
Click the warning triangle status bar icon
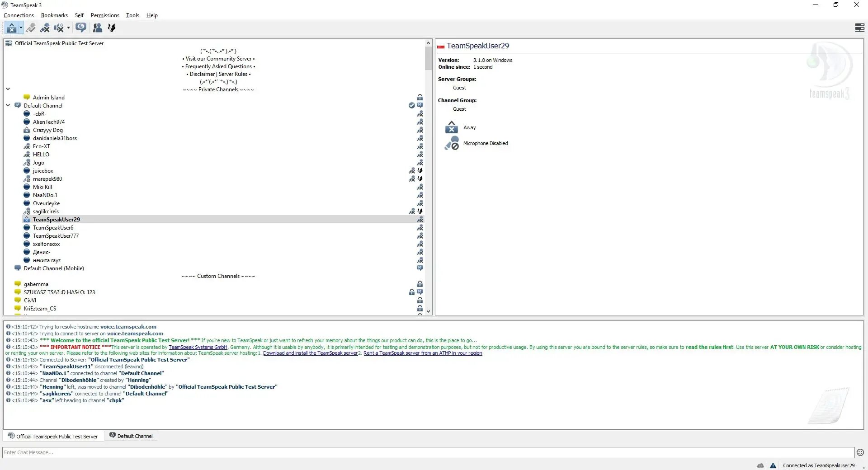(773, 465)
